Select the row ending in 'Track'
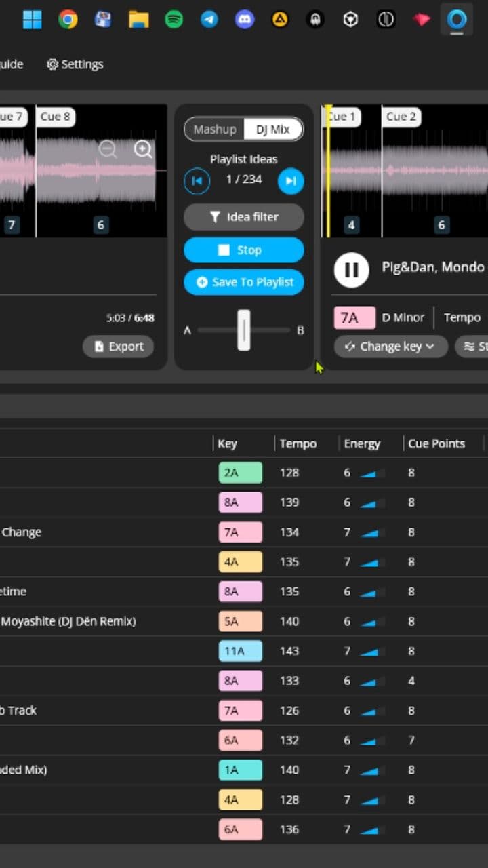 244,711
